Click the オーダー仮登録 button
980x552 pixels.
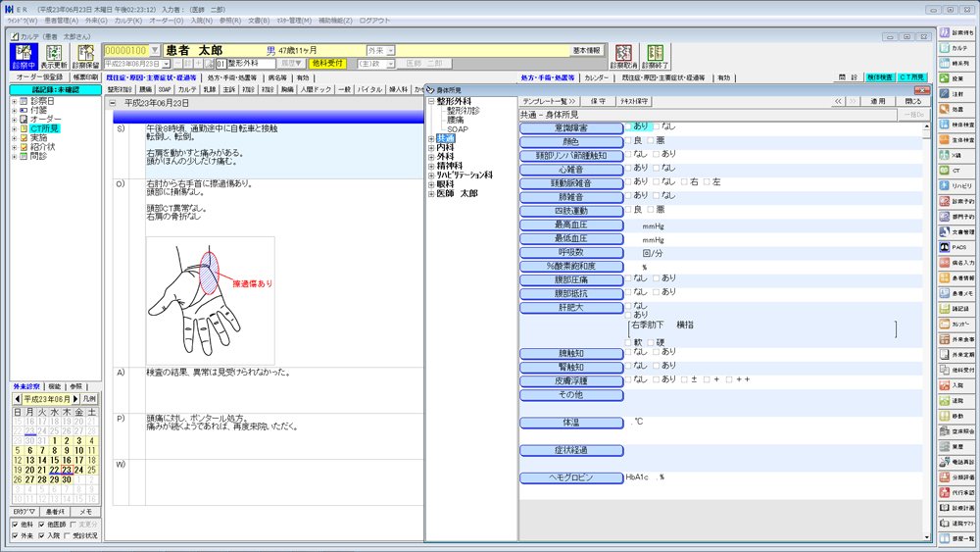39,77
